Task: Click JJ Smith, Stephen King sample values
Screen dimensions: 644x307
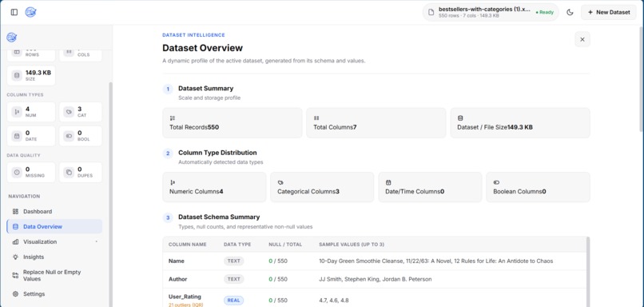Action: (375, 279)
